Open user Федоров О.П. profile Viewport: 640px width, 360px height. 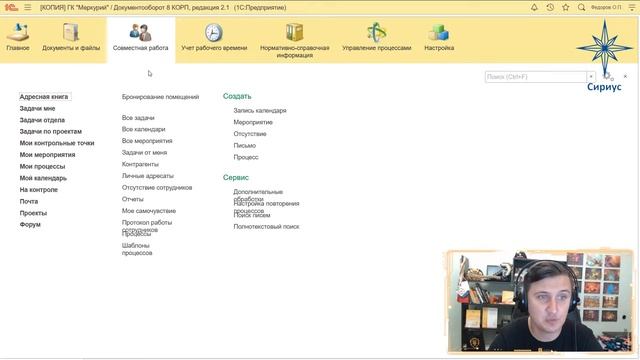click(606, 7)
